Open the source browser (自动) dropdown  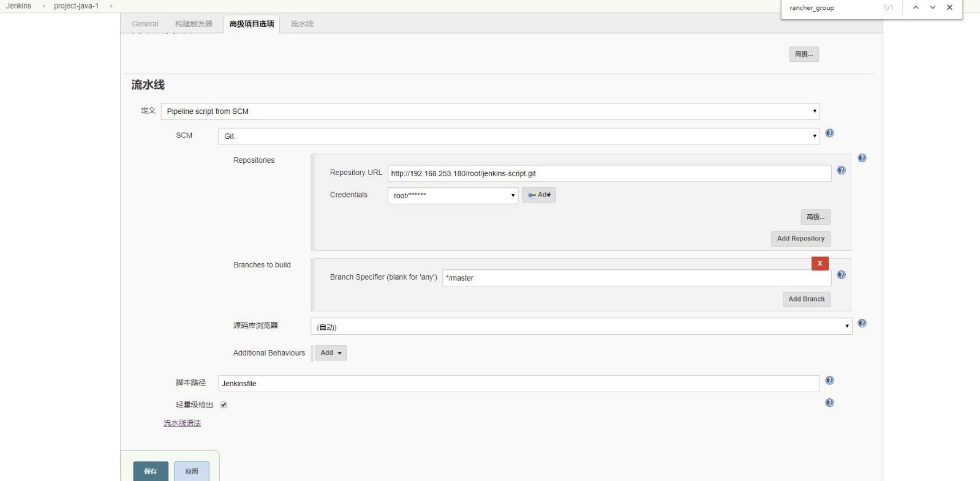(581, 326)
